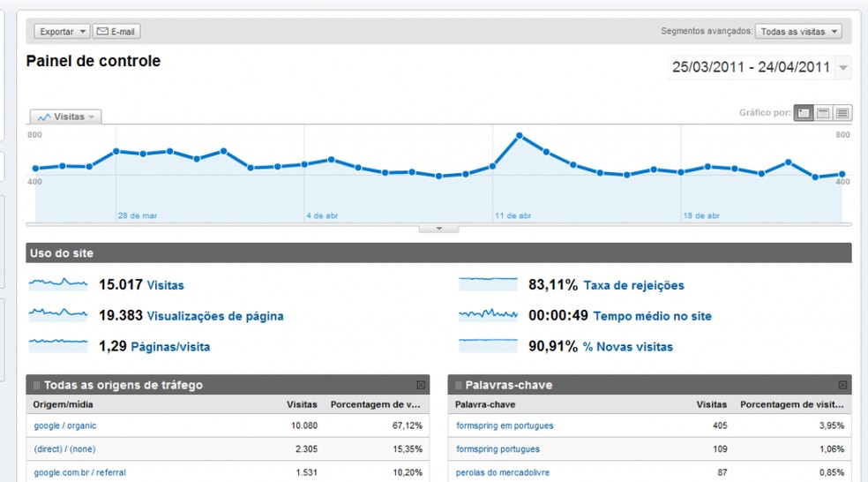Screen dimensions: 868x482
Task: Click the Uso do site section header
Action: pos(438,252)
